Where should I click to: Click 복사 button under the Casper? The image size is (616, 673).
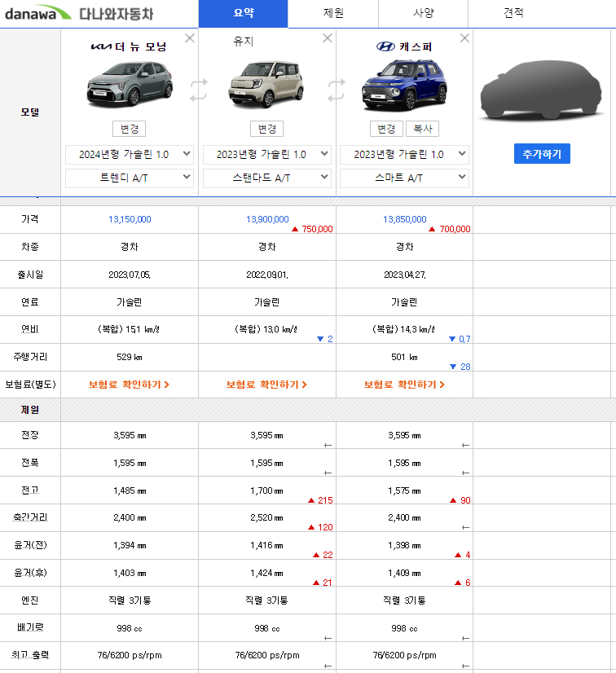click(x=422, y=129)
